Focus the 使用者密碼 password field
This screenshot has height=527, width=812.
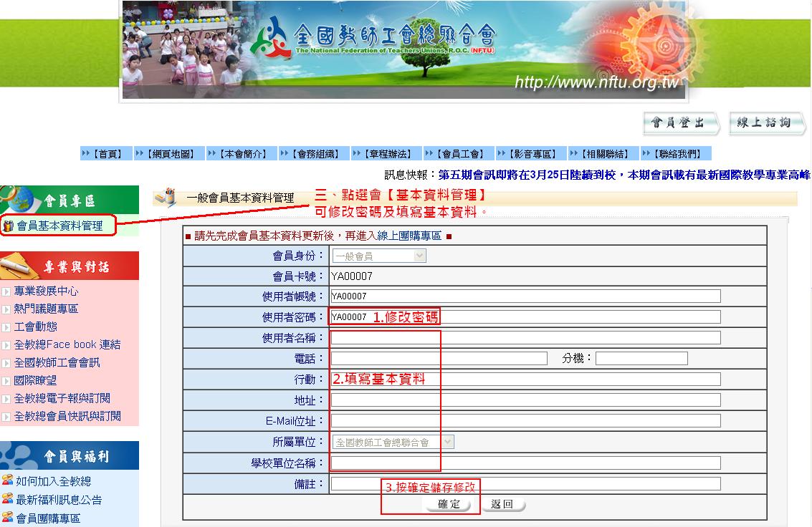[x=525, y=317]
